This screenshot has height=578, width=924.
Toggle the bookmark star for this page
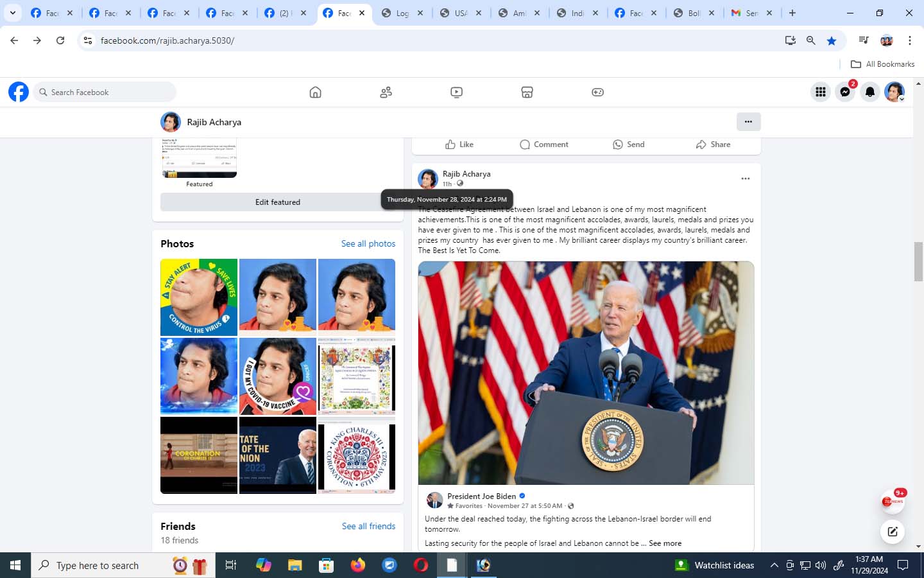(832, 40)
